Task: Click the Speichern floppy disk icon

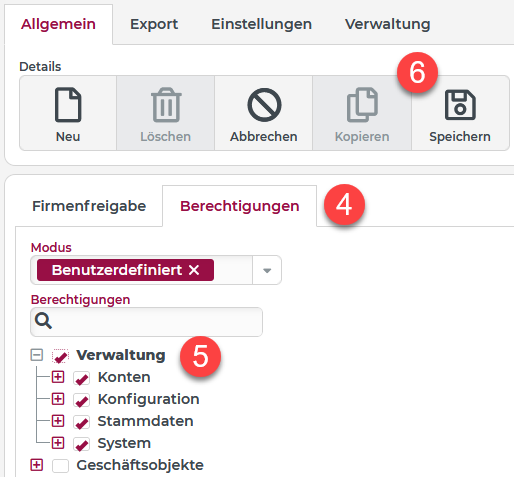Action: tap(460, 105)
